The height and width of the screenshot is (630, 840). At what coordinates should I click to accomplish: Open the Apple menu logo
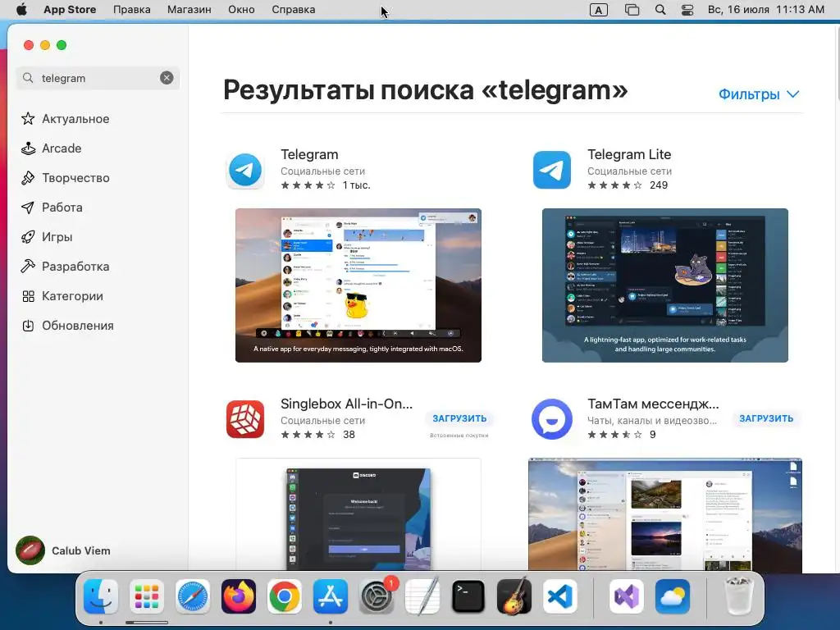click(x=21, y=10)
